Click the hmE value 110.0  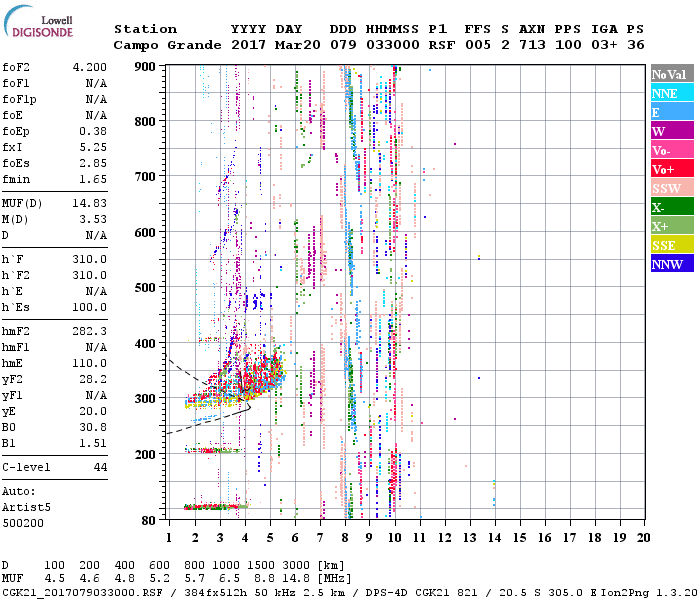coord(90,363)
